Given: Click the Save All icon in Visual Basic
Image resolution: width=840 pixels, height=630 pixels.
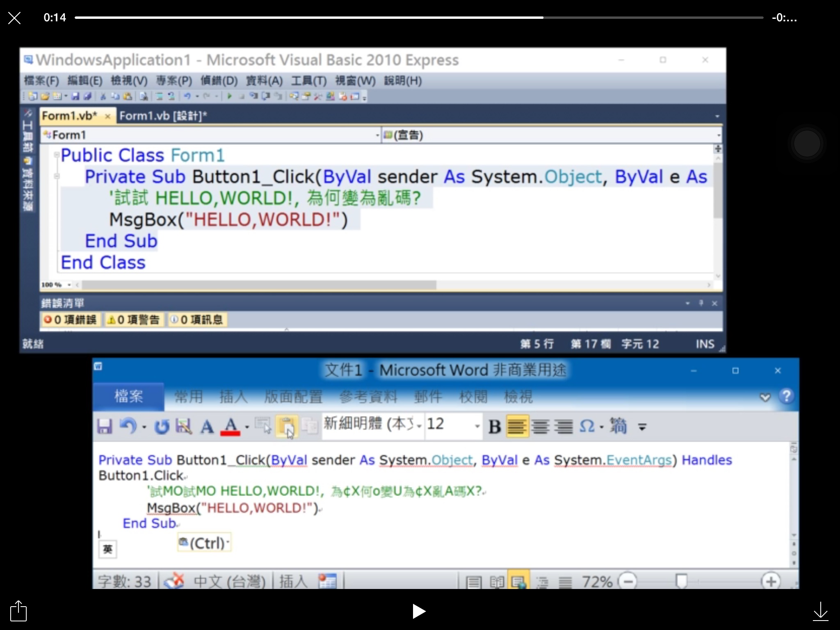Looking at the screenshot, I should click(x=87, y=96).
